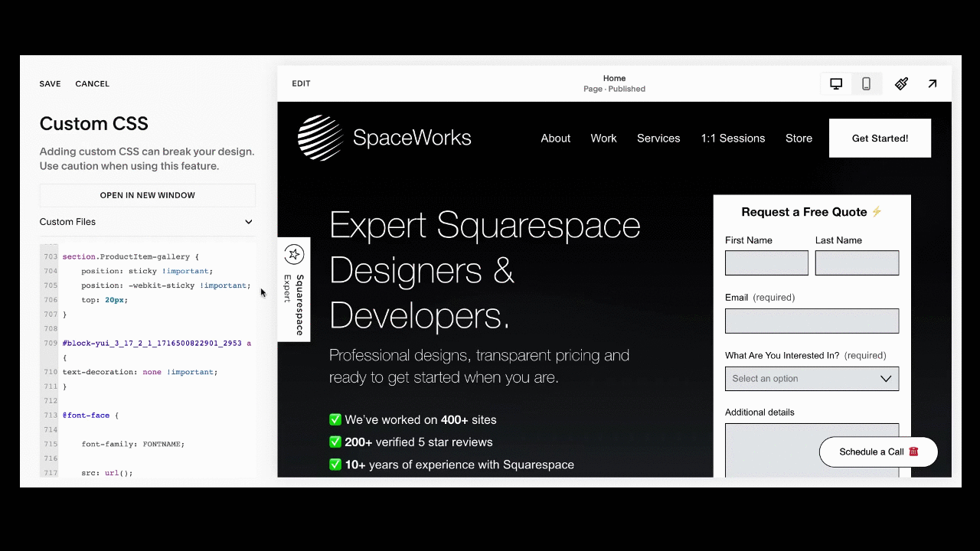This screenshot has width=980, height=551.
Task: Click the Additional details text area
Action: tap(812, 450)
